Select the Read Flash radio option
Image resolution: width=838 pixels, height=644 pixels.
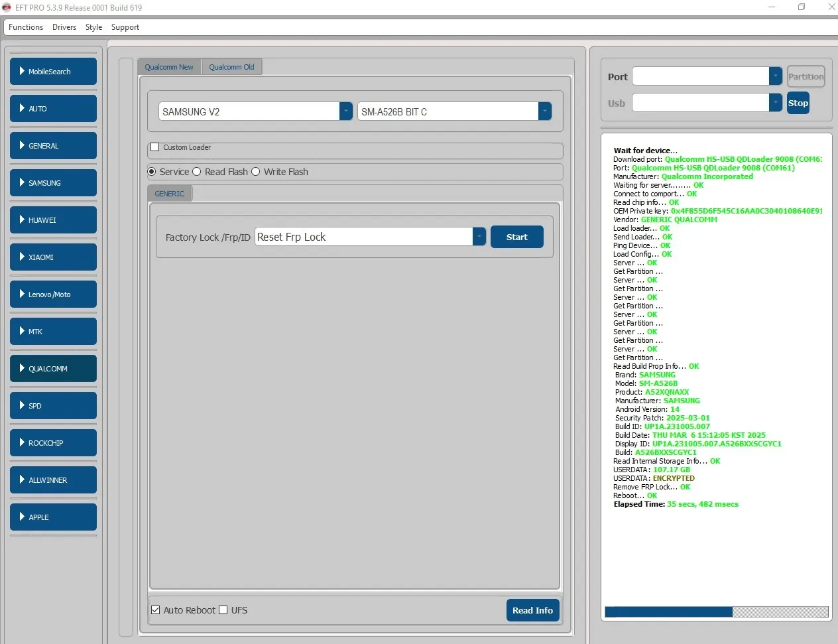pos(197,172)
